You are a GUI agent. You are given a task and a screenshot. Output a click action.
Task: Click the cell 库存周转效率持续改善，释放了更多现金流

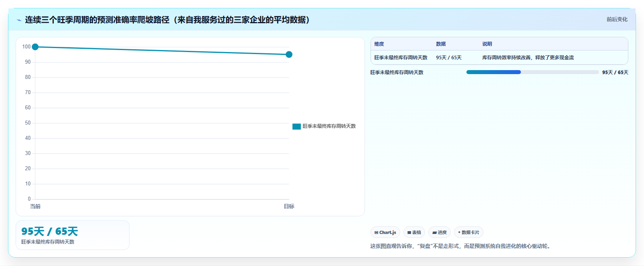528,58
